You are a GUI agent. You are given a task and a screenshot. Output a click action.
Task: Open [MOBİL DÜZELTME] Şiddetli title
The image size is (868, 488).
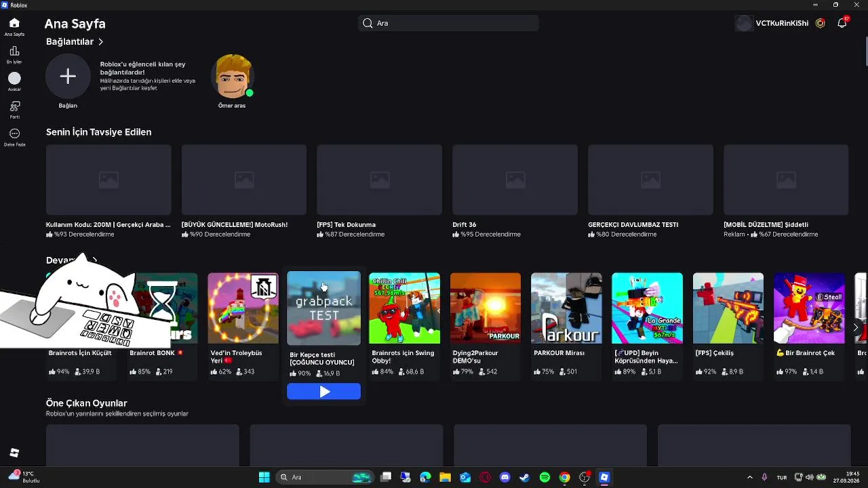(x=766, y=224)
